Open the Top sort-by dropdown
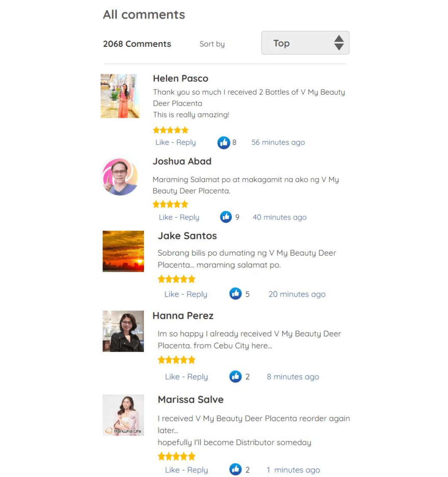The width and height of the screenshot is (448, 477). click(305, 43)
